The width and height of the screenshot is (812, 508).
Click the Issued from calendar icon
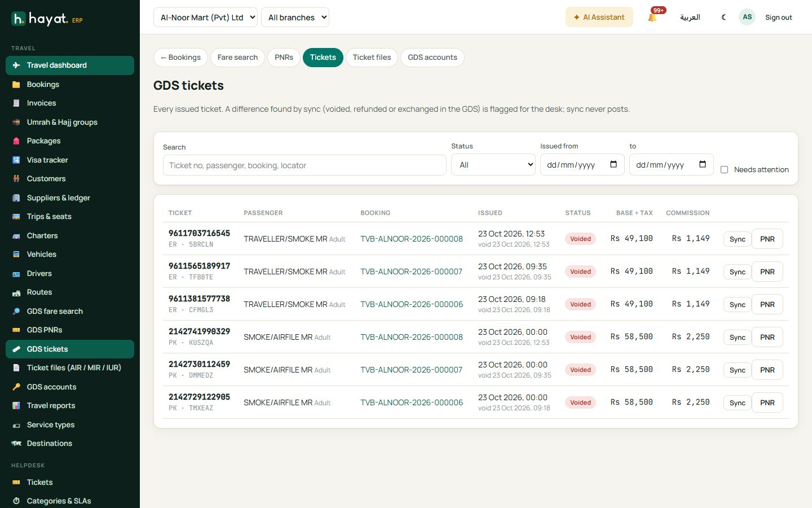point(614,164)
